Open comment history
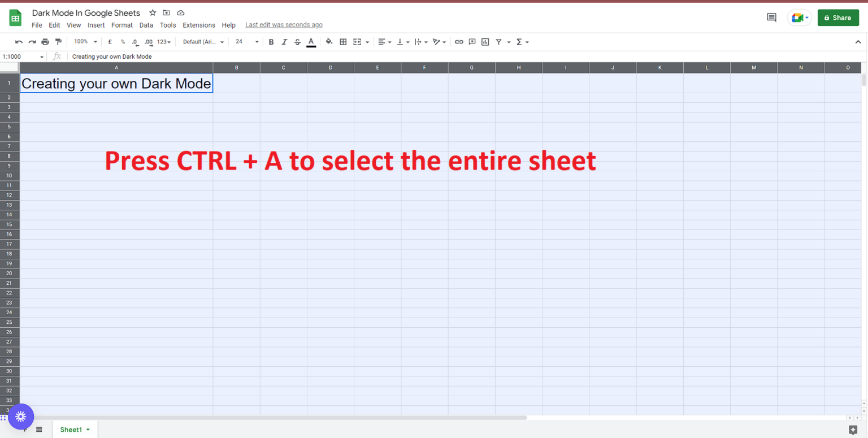Viewport: 868px width, 438px height. (771, 18)
